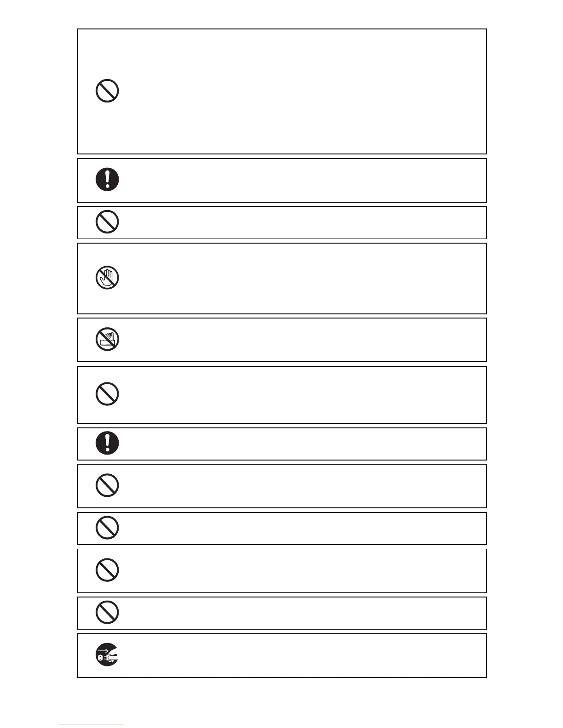This screenshot has height=728, width=563.
Task: Click blank space in the tallest warning box
Action: 299,91
